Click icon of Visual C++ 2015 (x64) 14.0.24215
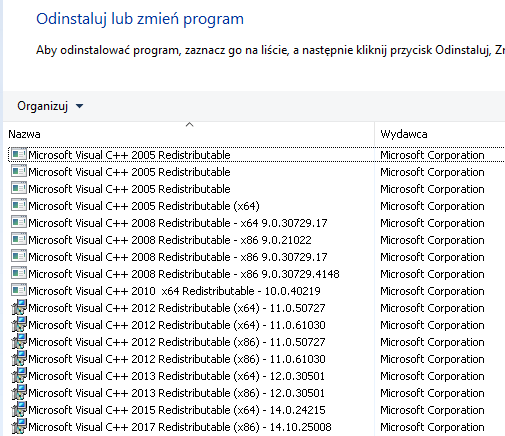Screen dimensions: 505x436 (x=19, y=409)
